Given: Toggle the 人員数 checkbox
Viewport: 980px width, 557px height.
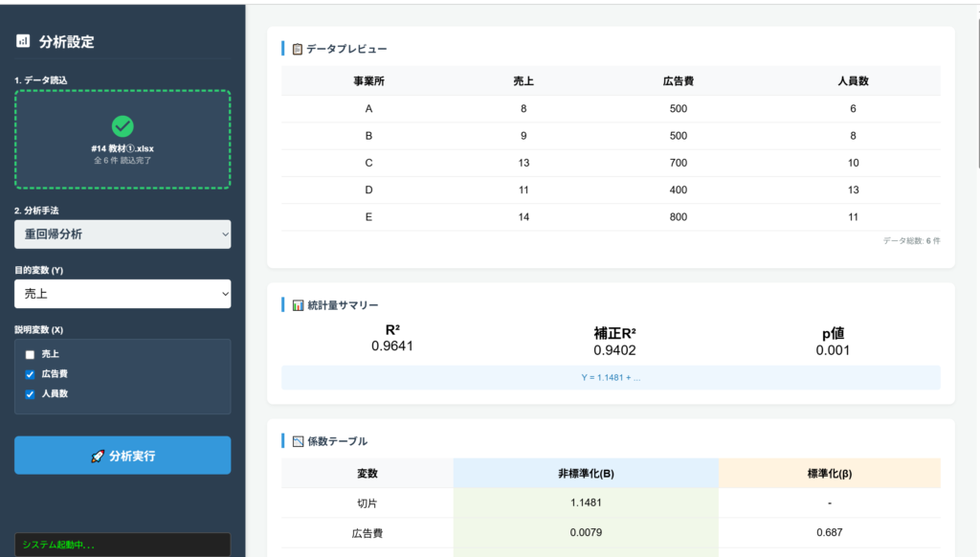Looking at the screenshot, I should pyautogui.click(x=30, y=393).
